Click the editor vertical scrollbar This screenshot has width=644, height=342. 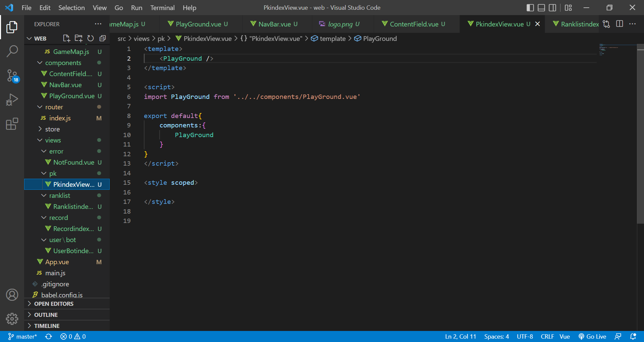(x=640, y=134)
